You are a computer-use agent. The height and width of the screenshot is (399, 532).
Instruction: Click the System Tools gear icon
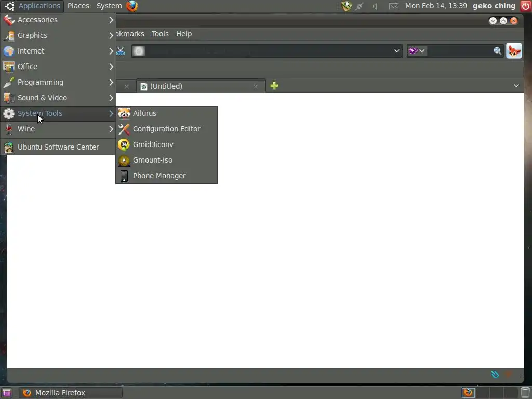tap(9, 113)
